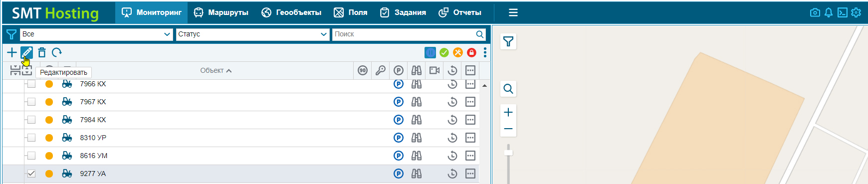The width and height of the screenshot is (868, 184).
Task: Click binoculars icon for 7984 KX
Action: tap(417, 120)
